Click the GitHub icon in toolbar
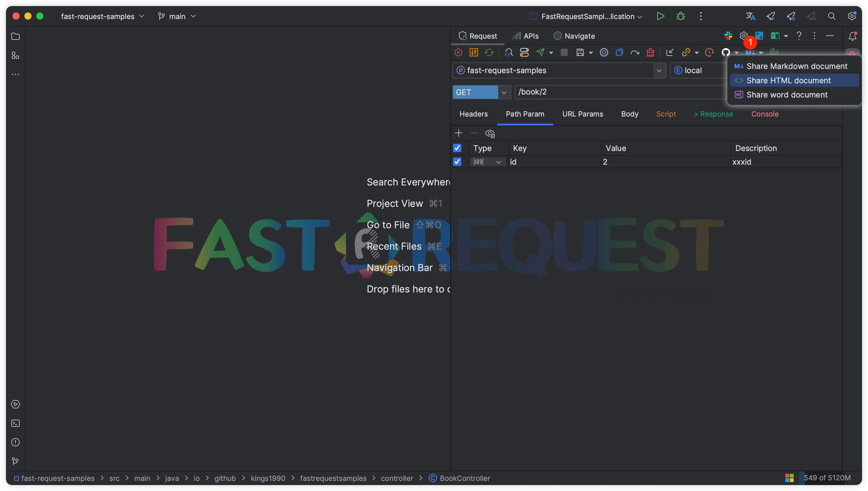Image resolution: width=868 pixels, height=491 pixels. click(x=726, y=52)
